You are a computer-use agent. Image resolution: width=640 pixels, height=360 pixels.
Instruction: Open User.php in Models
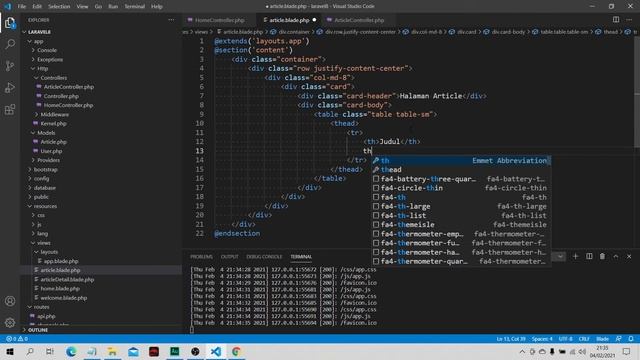click(51, 151)
